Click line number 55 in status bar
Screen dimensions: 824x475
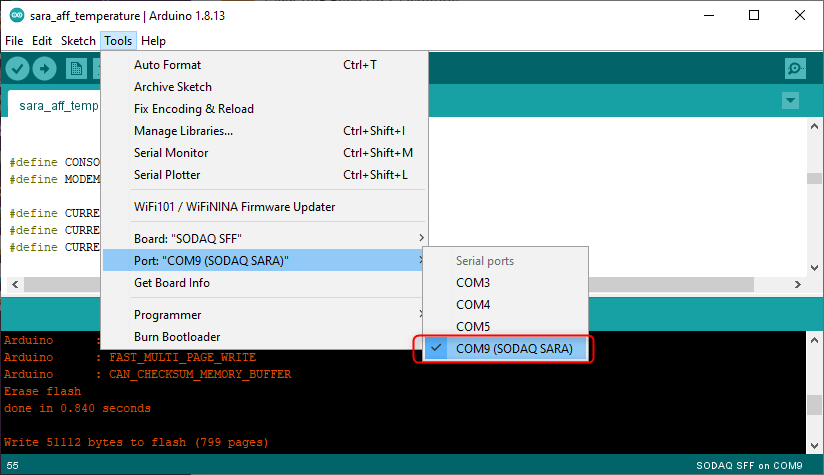pyautogui.click(x=13, y=466)
